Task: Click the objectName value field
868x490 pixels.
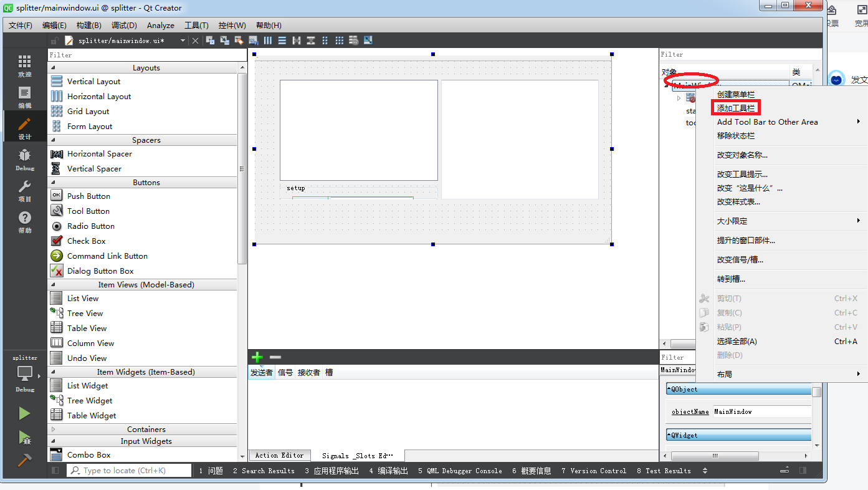Action: [x=761, y=411]
